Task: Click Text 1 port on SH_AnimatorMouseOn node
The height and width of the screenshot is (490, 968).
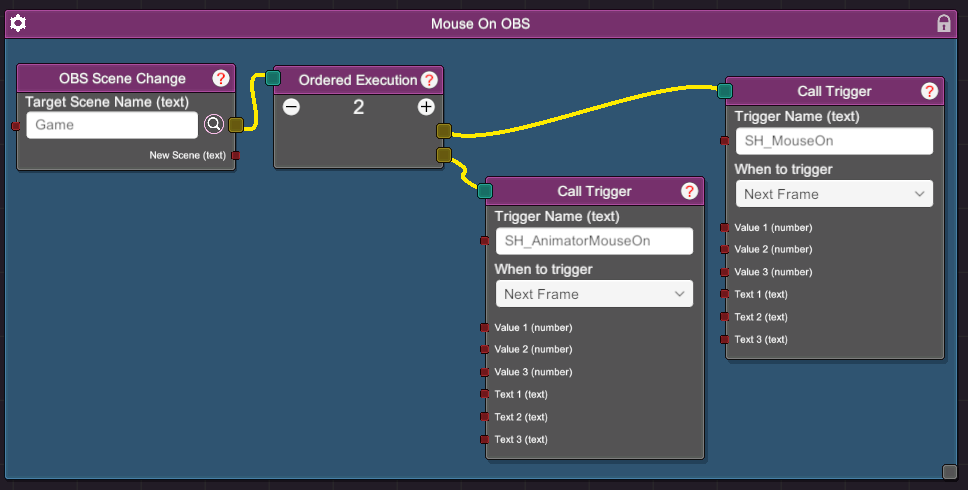Action: (x=485, y=394)
